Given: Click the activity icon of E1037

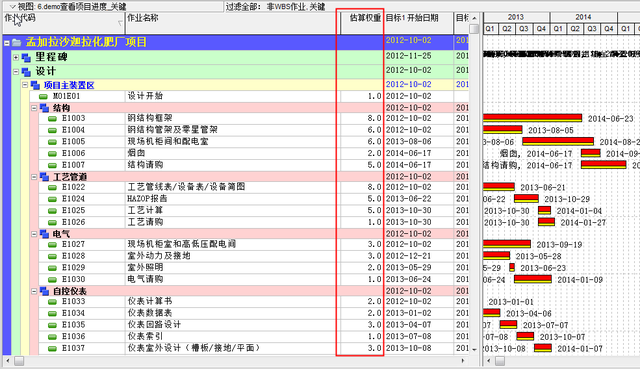Looking at the screenshot, I should [x=52, y=349].
